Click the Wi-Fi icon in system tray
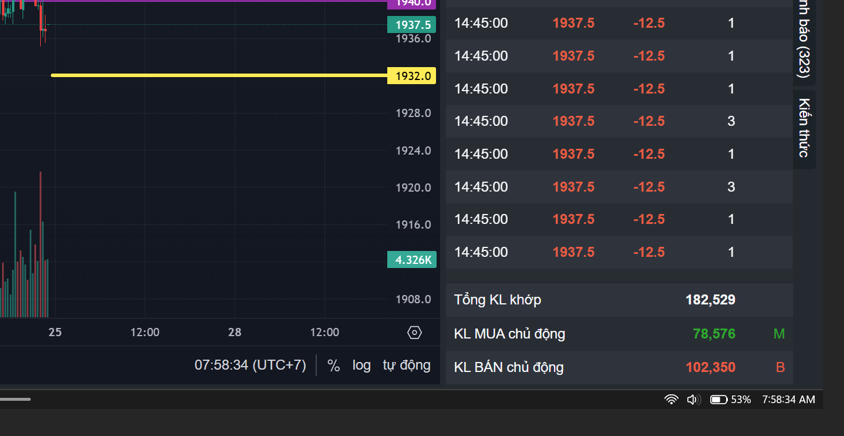The height and width of the screenshot is (436, 844). pyautogui.click(x=671, y=399)
